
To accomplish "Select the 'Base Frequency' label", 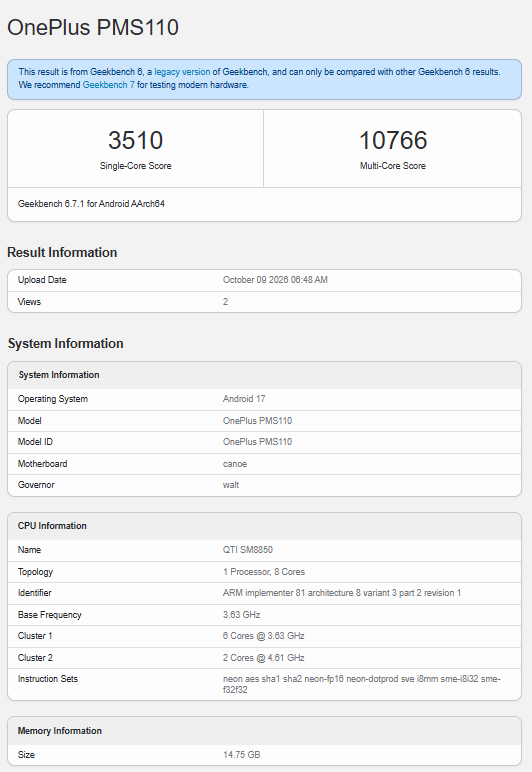I will 50,615.
